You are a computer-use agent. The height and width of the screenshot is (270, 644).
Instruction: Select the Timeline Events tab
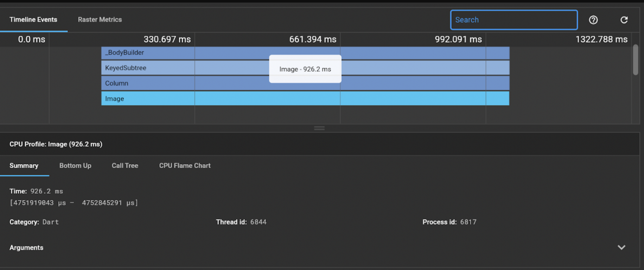[x=33, y=20]
